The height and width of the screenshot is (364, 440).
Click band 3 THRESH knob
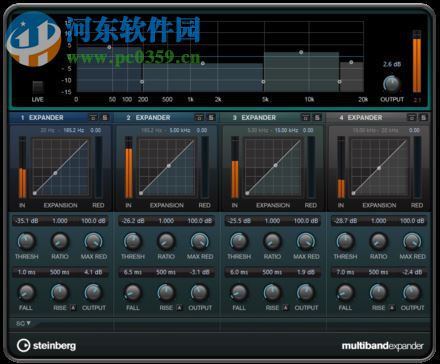pyautogui.click(x=239, y=241)
